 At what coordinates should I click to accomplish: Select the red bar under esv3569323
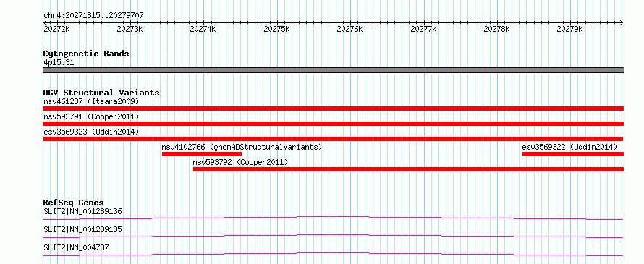pos(333,139)
